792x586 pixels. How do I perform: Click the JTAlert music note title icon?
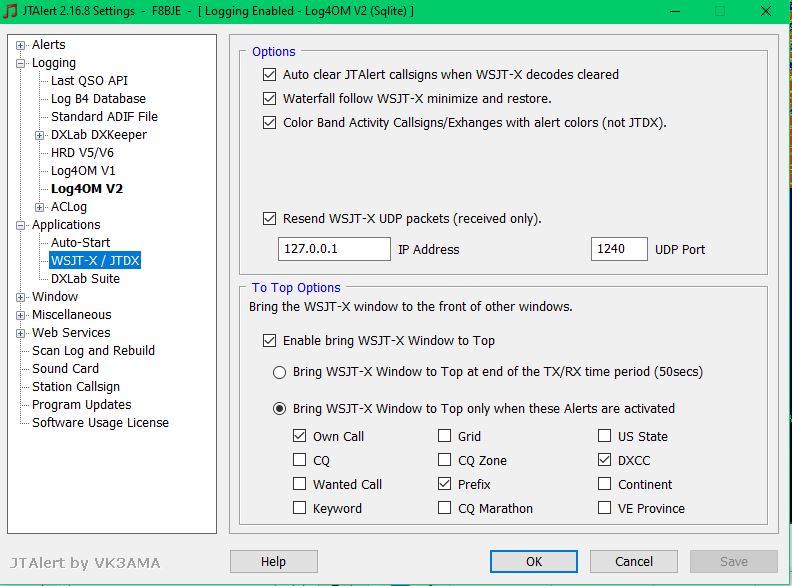[x=10, y=11]
